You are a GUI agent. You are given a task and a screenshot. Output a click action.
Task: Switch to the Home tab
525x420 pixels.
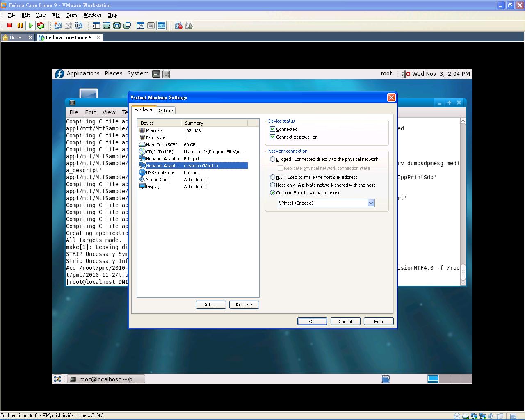pyautogui.click(x=16, y=37)
